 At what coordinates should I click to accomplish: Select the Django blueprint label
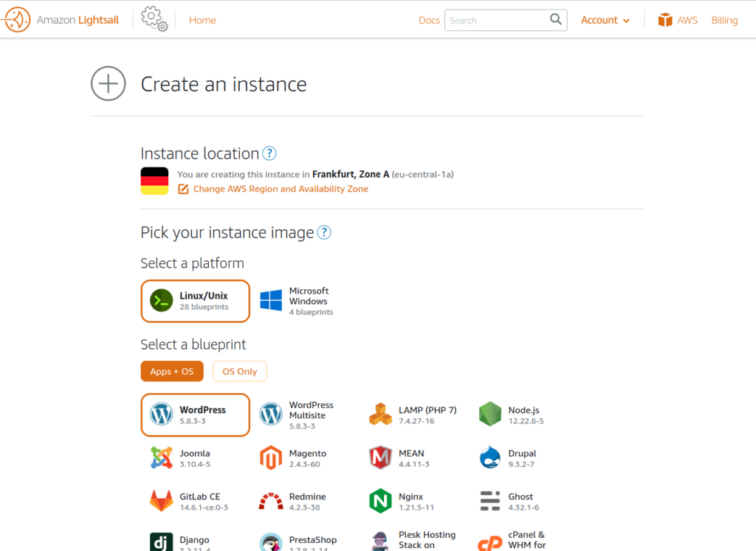coord(194,540)
